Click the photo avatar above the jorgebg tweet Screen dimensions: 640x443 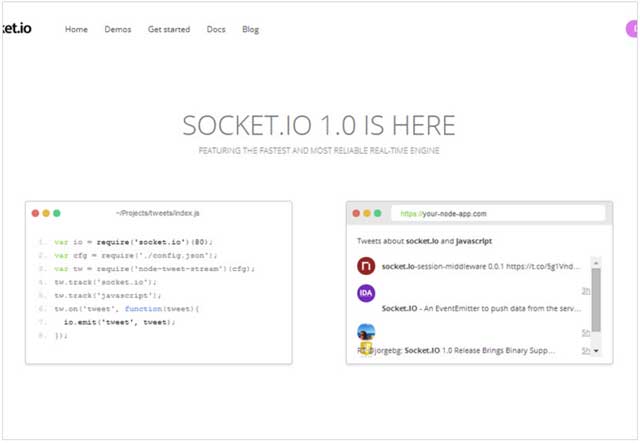pyautogui.click(x=366, y=332)
